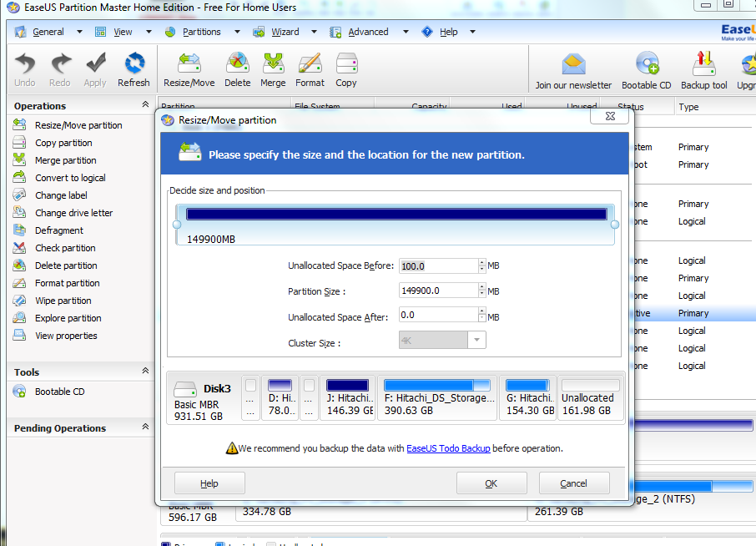Choose Merge partition in Operations panel
The width and height of the screenshot is (756, 546).
(54, 160)
